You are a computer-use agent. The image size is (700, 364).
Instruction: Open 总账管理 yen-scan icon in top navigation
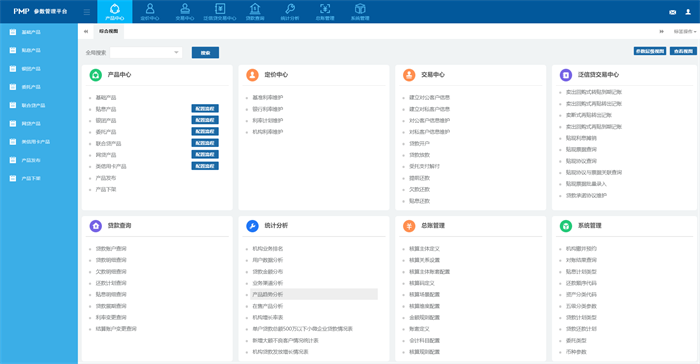point(325,9)
